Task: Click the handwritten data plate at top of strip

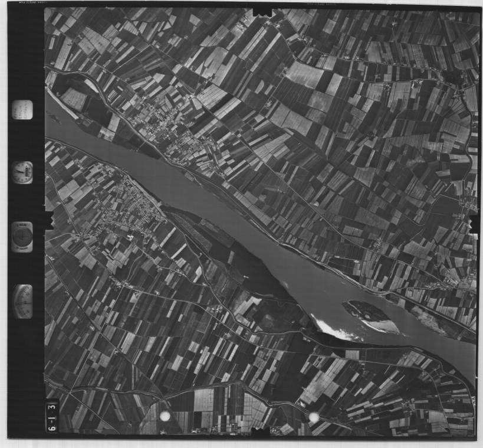Action: coord(22,110)
